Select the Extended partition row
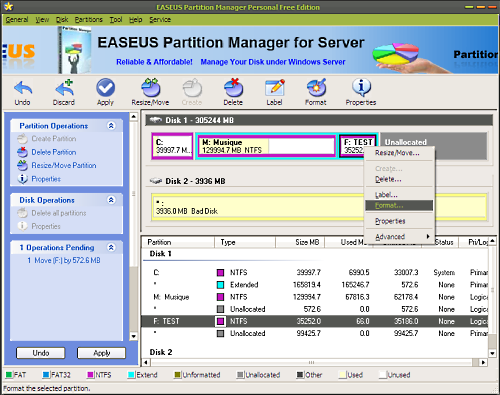The height and width of the screenshot is (395, 500). point(315,285)
